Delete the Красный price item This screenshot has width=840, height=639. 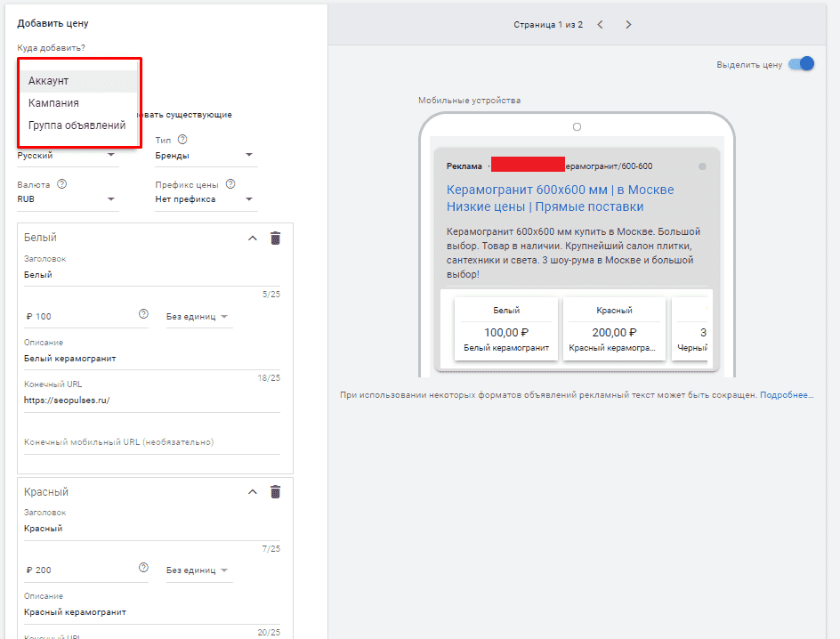click(275, 491)
